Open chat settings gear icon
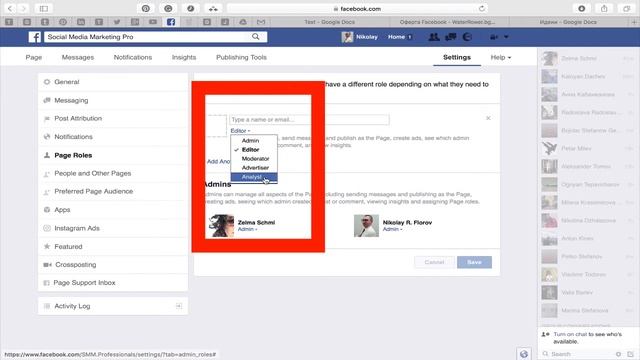 [618, 354]
